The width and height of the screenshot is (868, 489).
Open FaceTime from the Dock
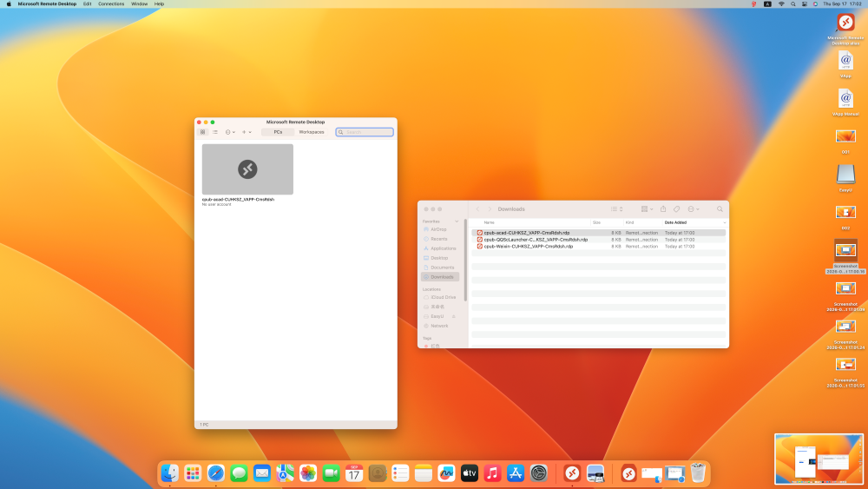pos(331,473)
